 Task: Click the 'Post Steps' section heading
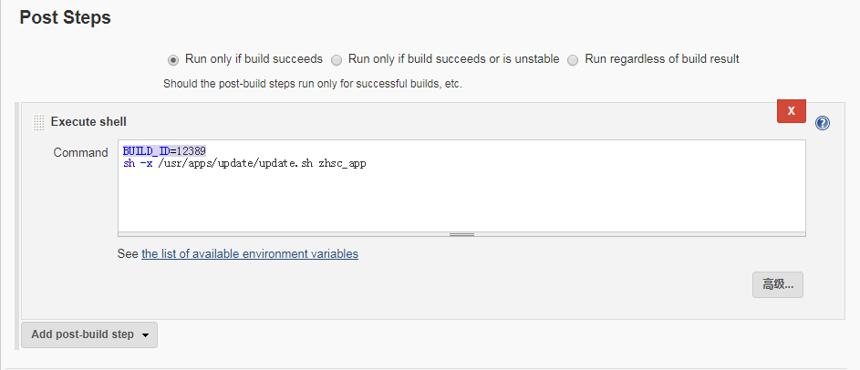[x=65, y=18]
